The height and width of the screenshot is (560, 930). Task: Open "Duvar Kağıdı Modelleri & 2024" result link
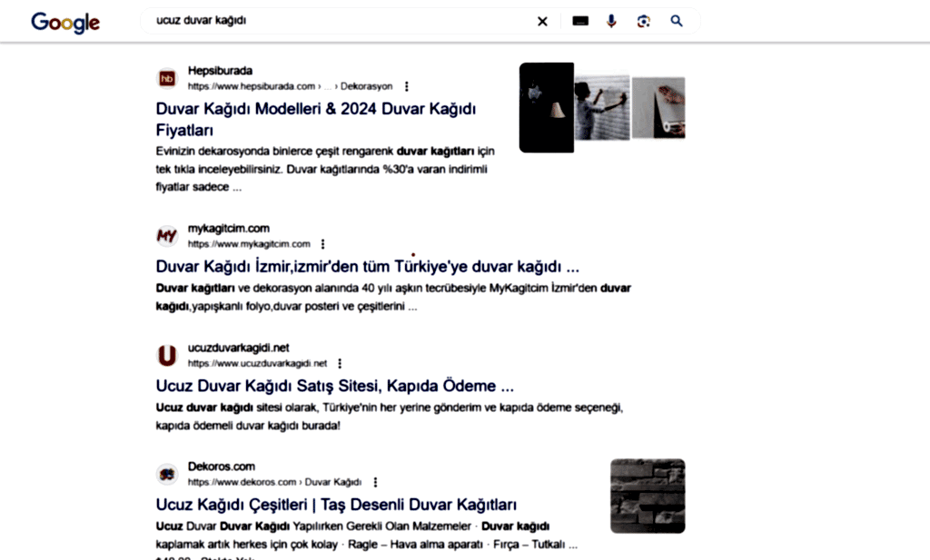316,109
